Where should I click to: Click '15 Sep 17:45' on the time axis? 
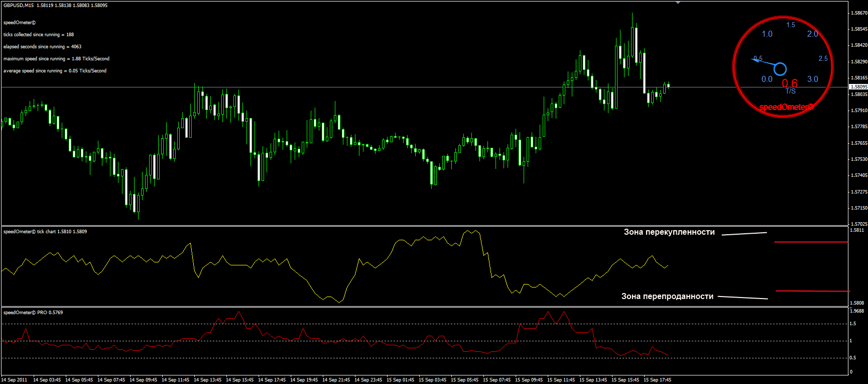click(x=657, y=380)
